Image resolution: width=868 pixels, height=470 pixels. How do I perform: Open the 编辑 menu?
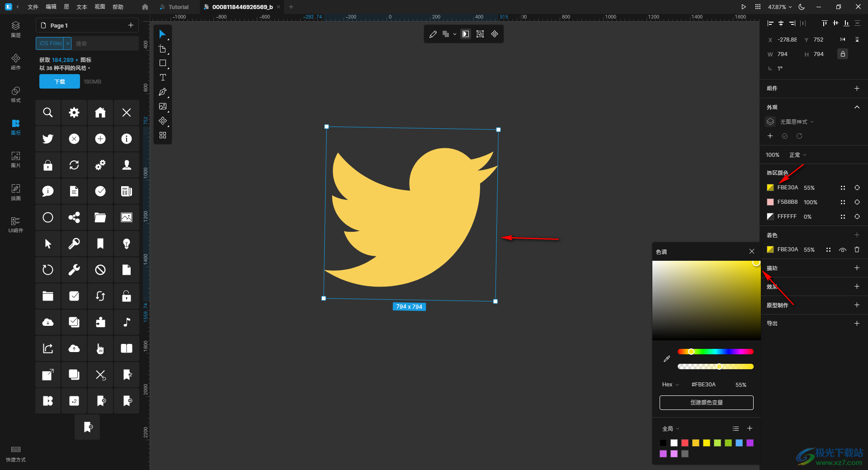[x=51, y=7]
